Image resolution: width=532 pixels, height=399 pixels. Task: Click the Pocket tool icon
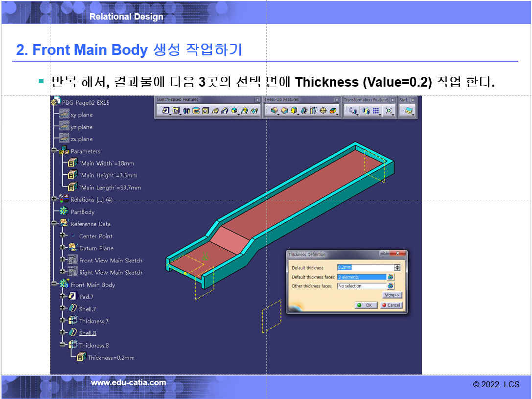[176, 111]
